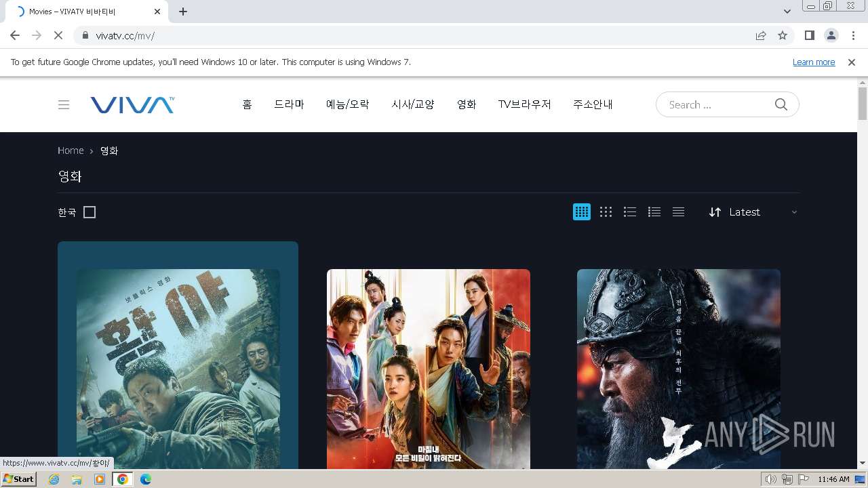Open the 예능/오락 menu item
The image size is (868, 488).
point(348,104)
